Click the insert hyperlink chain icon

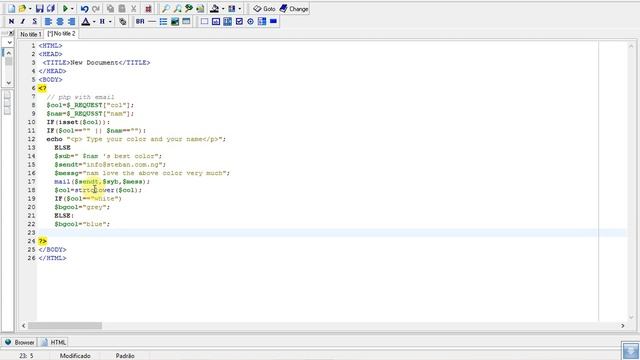pyautogui.click(x=122, y=21)
